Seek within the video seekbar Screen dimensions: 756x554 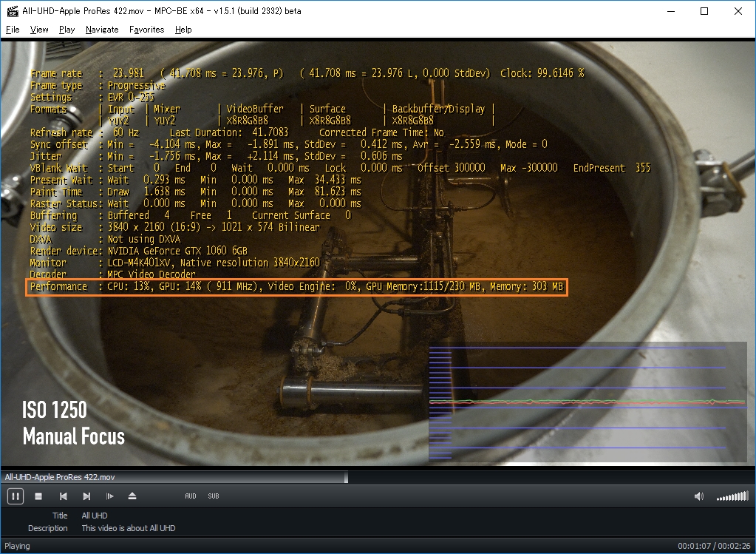(378, 477)
